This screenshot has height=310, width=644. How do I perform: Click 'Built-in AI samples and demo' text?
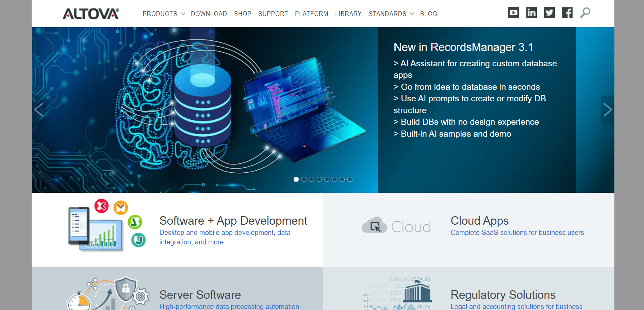click(452, 134)
